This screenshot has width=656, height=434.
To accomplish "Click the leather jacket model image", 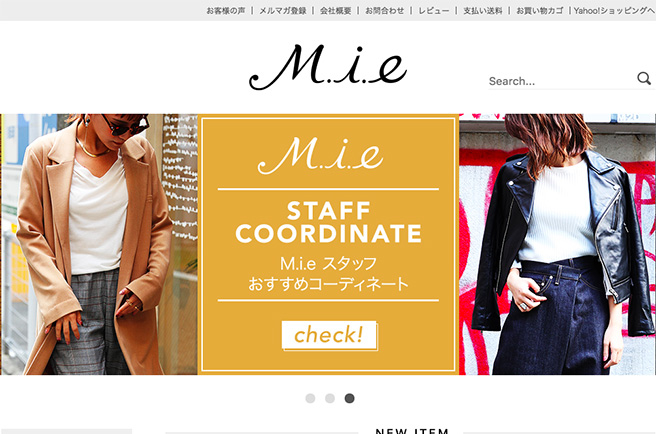I will click(x=557, y=244).
